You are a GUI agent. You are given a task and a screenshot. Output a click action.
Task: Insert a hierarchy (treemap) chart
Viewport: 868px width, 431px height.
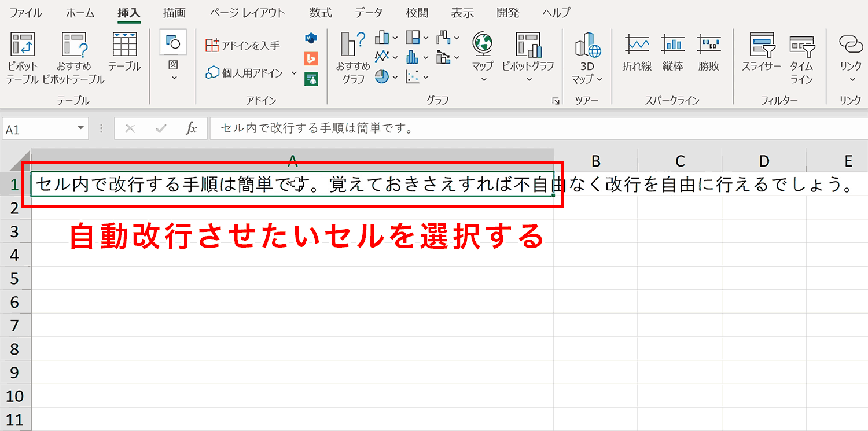(x=413, y=38)
